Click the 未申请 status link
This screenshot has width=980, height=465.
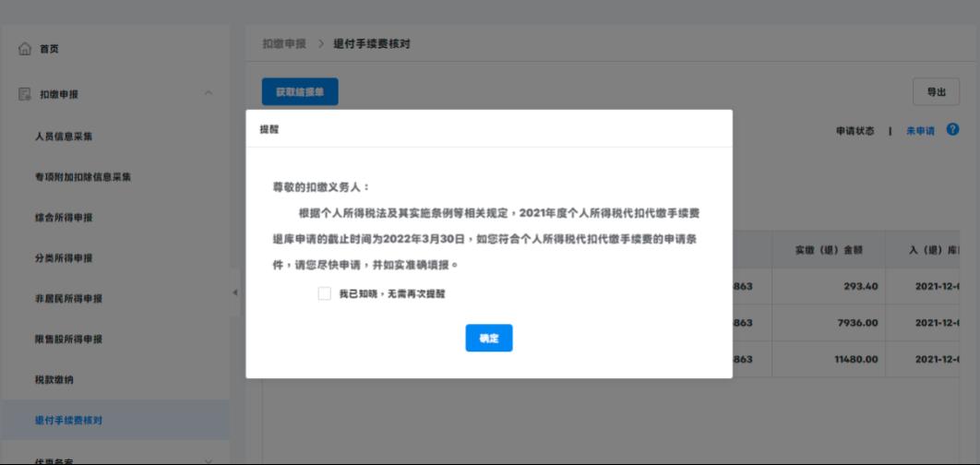tap(919, 131)
